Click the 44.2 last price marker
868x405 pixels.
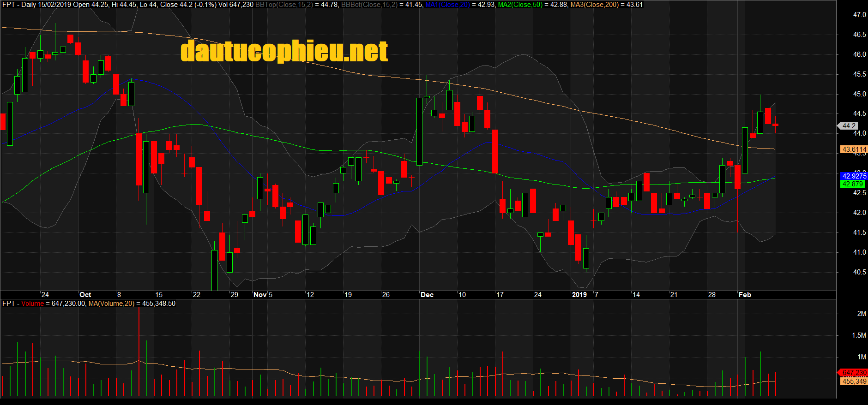pyautogui.click(x=849, y=126)
